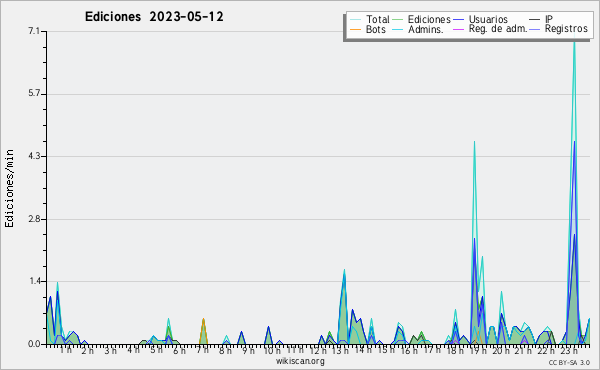
Task: Click the Usuarios legend label
Action: click(488, 19)
